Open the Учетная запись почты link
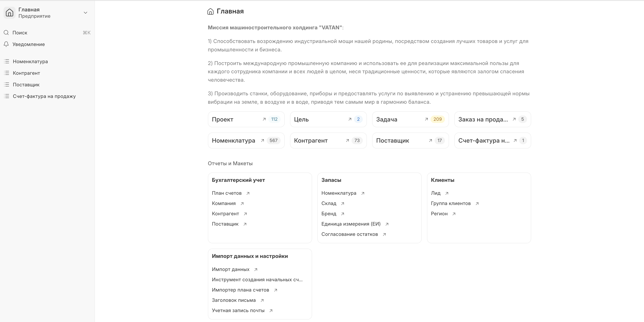 pos(238,311)
